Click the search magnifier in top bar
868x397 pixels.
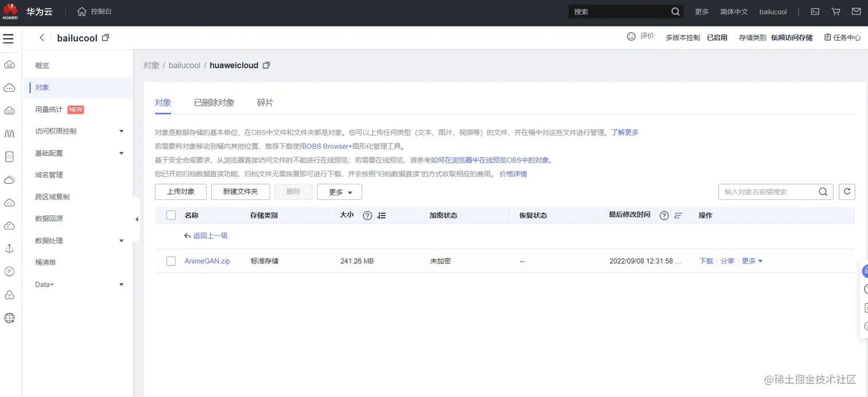click(675, 11)
